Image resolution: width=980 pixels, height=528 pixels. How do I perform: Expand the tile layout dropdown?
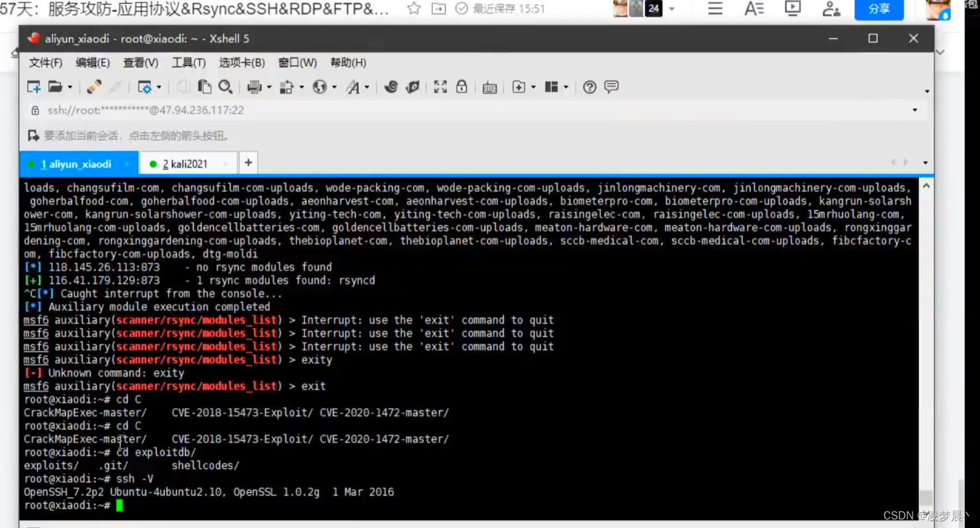tap(566, 87)
